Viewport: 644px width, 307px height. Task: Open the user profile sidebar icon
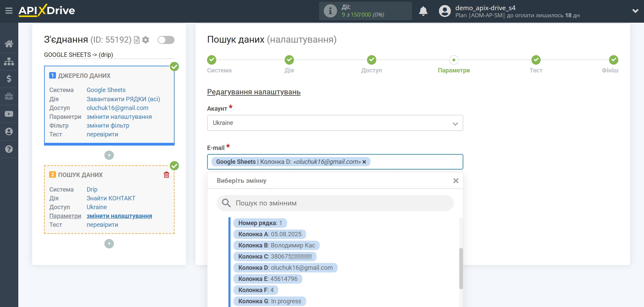[9, 132]
